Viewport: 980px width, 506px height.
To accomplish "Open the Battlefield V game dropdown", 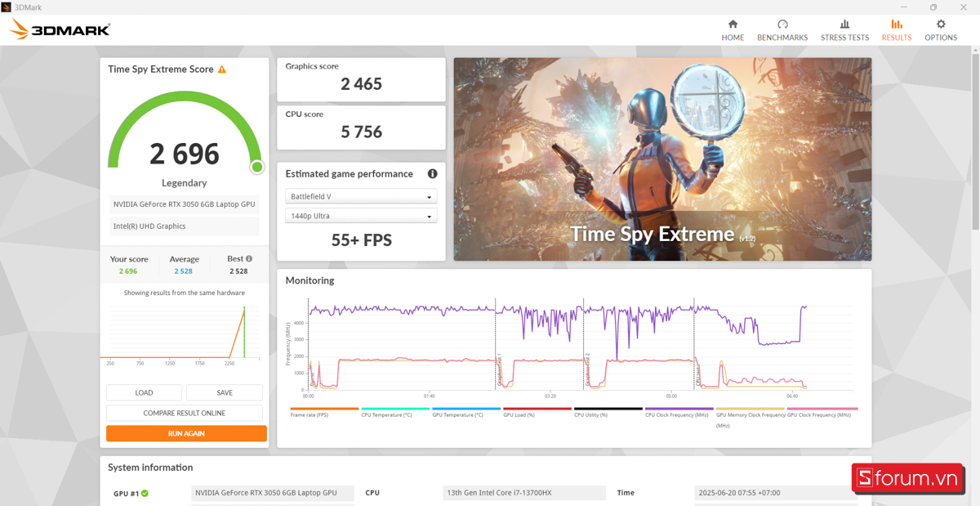I will tap(361, 197).
